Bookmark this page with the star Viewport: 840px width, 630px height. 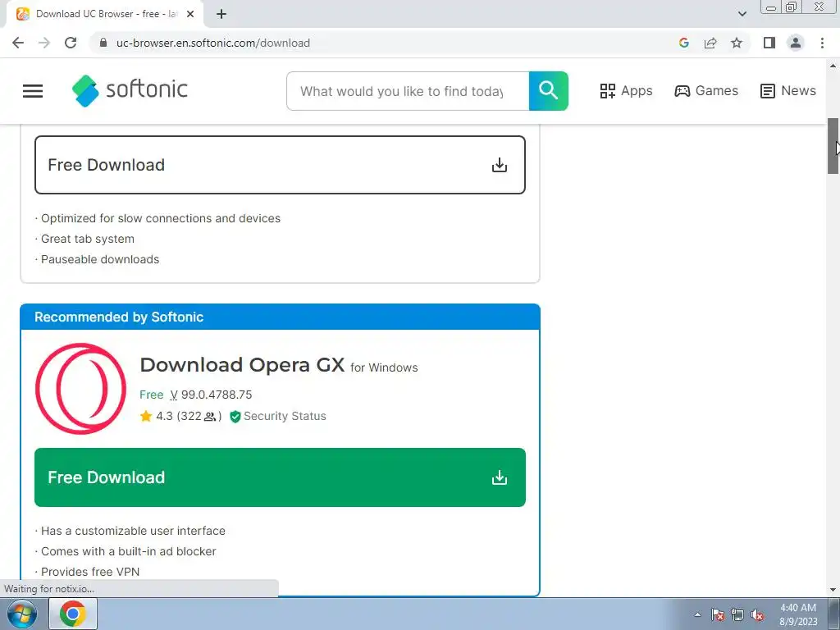click(737, 43)
